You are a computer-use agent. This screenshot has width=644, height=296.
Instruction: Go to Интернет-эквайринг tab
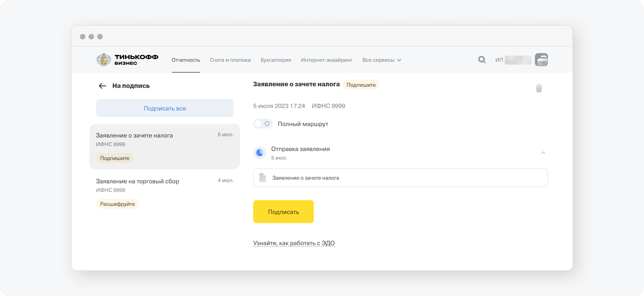pos(327,60)
